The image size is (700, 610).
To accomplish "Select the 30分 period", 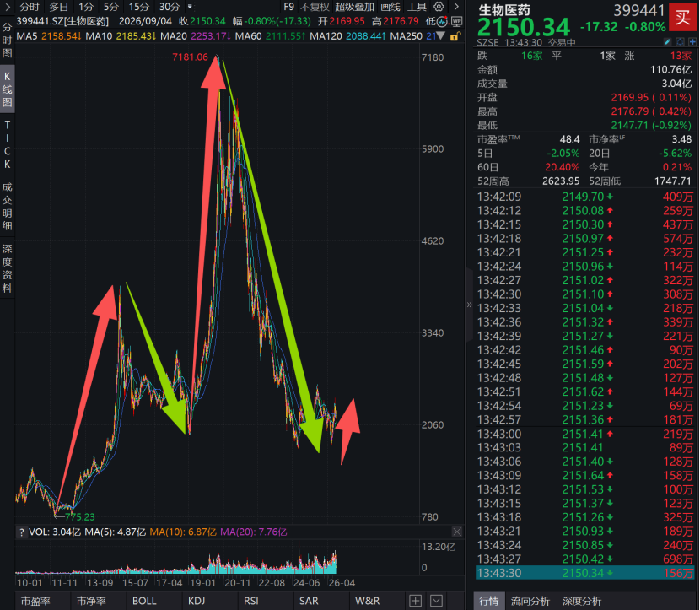I will [170, 7].
